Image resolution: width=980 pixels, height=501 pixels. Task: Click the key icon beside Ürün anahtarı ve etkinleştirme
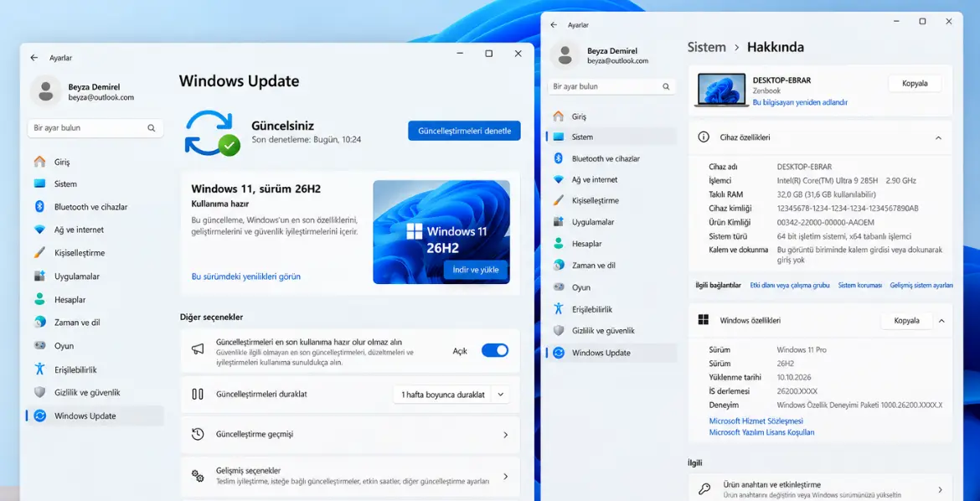click(704, 489)
